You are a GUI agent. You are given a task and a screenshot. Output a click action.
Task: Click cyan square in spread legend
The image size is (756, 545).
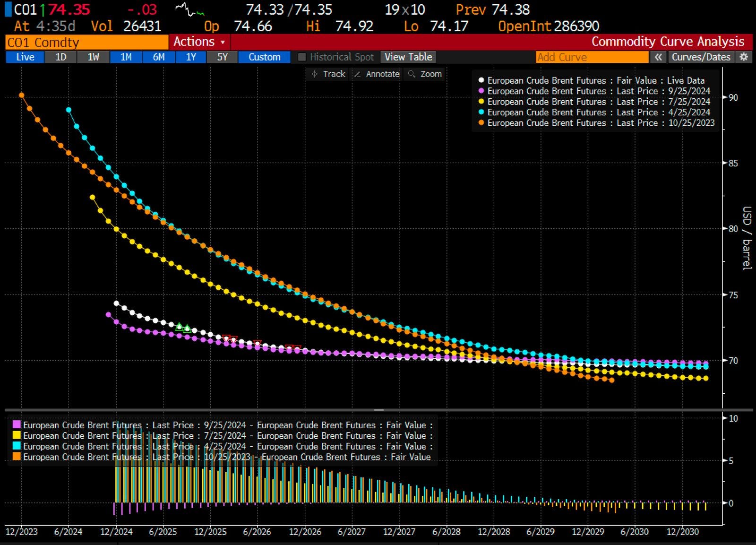(17, 446)
